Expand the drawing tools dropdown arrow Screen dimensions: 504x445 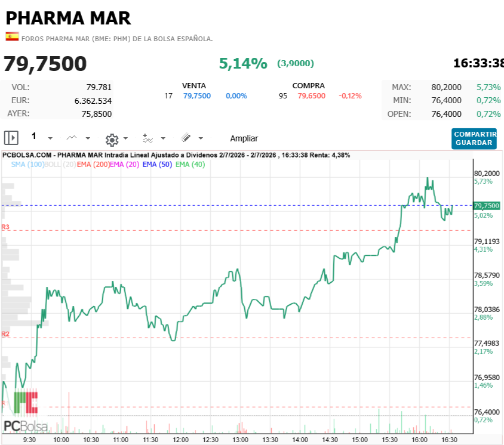point(201,138)
